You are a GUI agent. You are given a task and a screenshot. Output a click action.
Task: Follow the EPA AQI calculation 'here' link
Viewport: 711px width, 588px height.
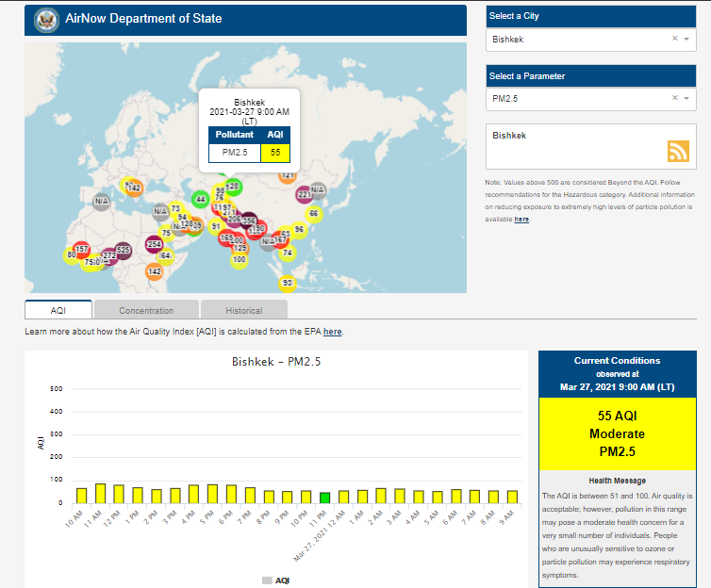tap(332, 332)
